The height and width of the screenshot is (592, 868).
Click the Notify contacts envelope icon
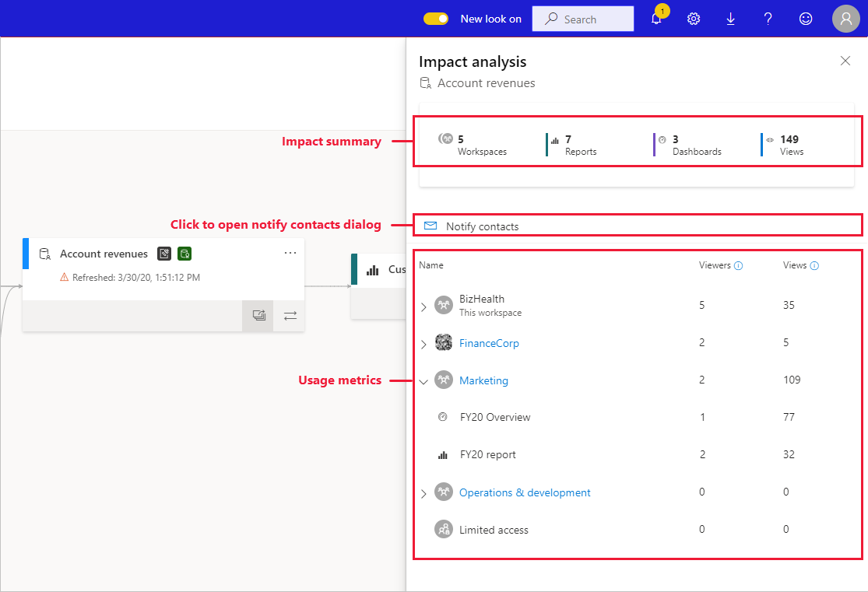[x=430, y=225]
